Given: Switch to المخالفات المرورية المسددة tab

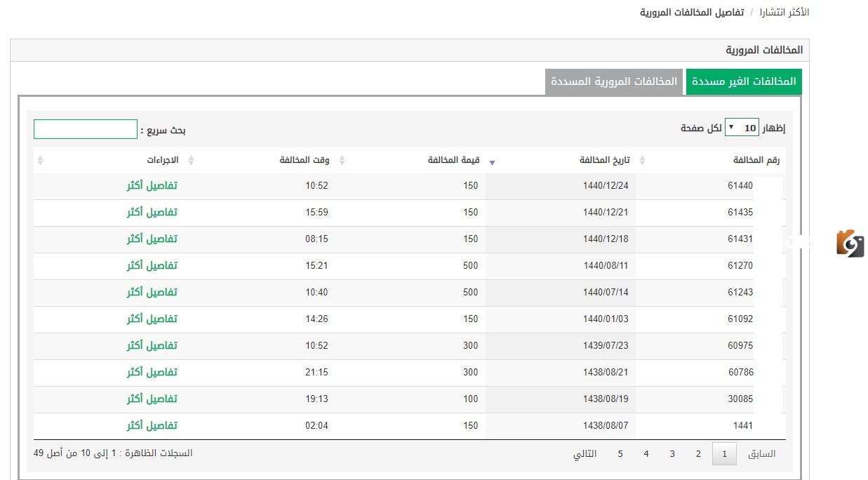Looking at the screenshot, I should (614, 81).
